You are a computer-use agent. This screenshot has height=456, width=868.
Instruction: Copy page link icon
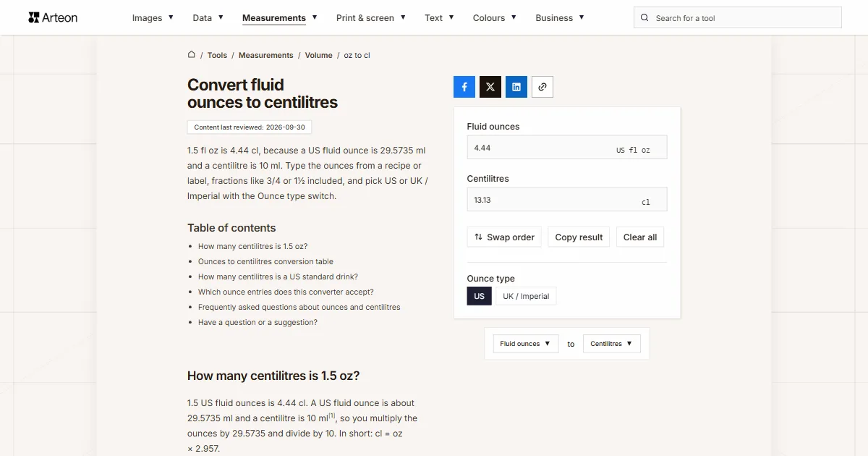coord(542,87)
